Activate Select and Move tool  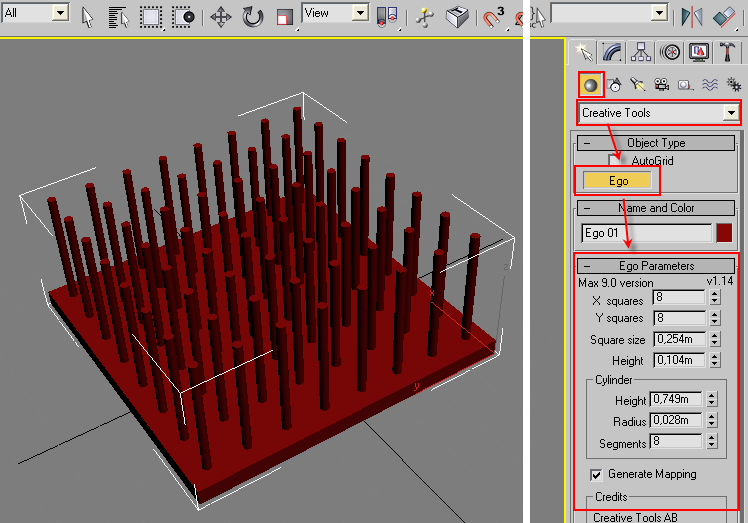pos(220,18)
